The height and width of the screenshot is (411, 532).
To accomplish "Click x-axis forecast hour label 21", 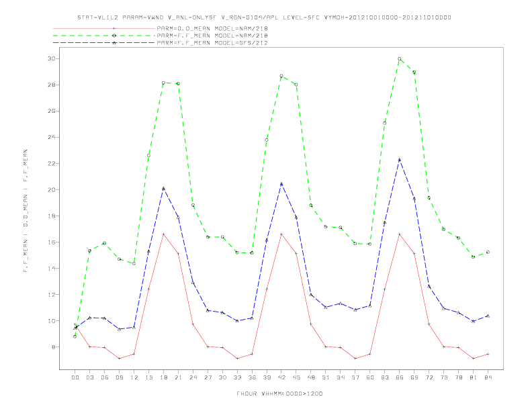I will pos(178,377).
